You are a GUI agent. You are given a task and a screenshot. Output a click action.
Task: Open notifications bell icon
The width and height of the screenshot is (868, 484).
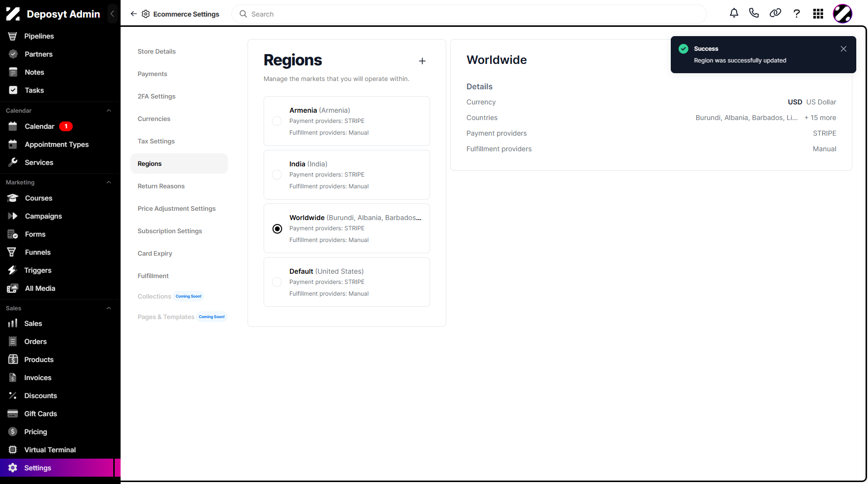point(734,13)
